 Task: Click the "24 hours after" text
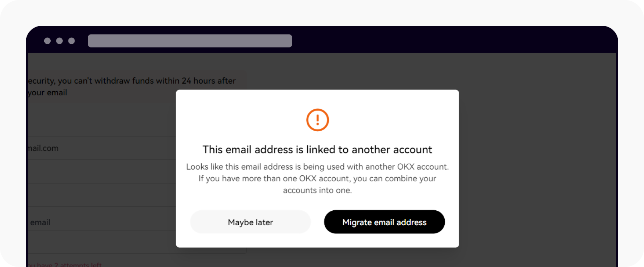[x=208, y=81]
